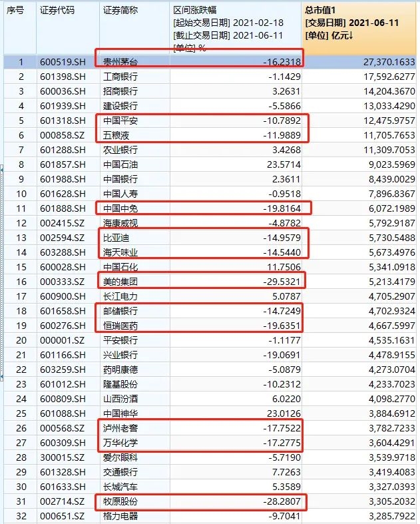The width and height of the screenshot is (420, 524).
Task: Select the 兴业银行 name cell
Action: click(x=120, y=355)
